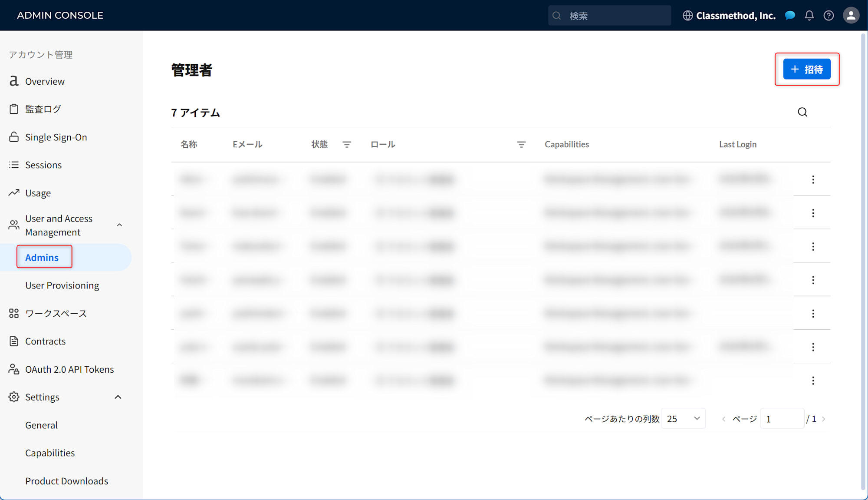This screenshot has width=868, height=500.
Task: Open Product Downloads under Settings
Action: point(66,481)
